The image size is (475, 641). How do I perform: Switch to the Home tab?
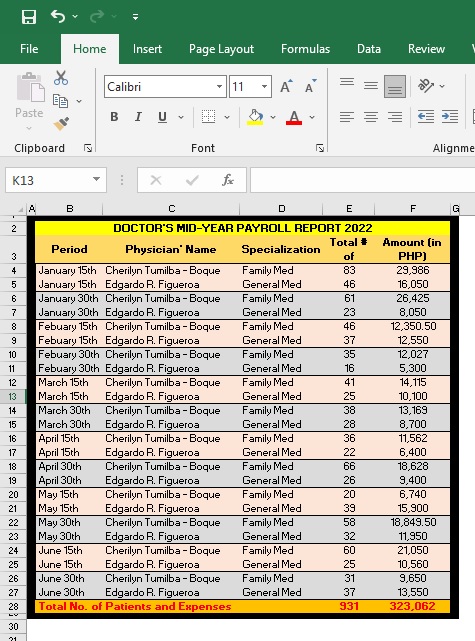(x=90, y=49)
